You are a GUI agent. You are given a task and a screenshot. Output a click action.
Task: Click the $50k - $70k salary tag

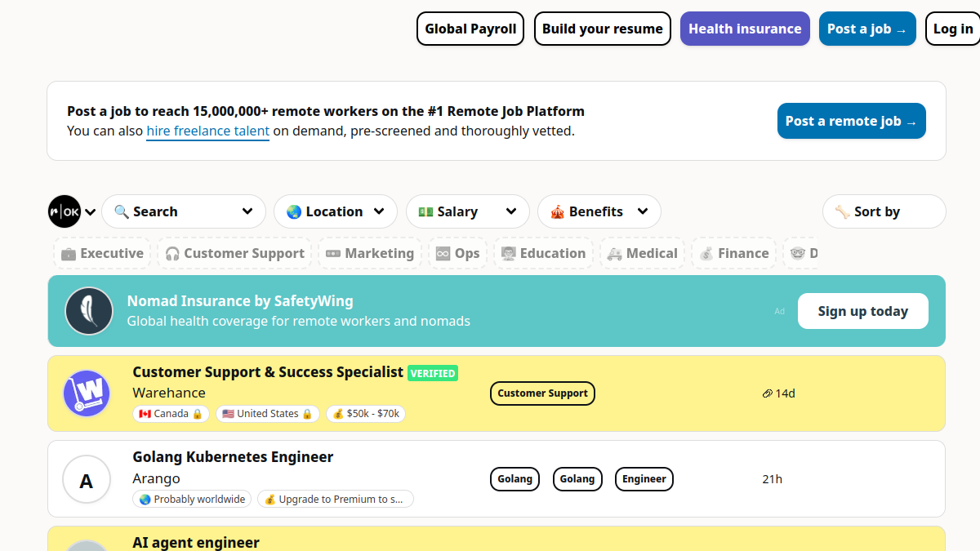366,414
